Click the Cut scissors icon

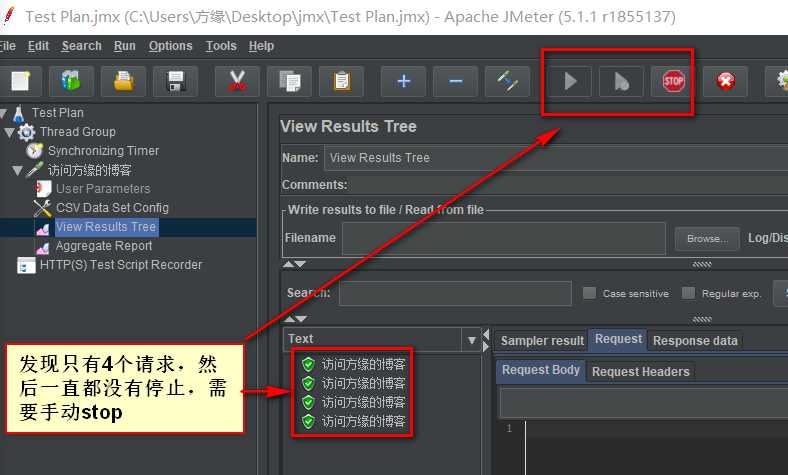237,81
